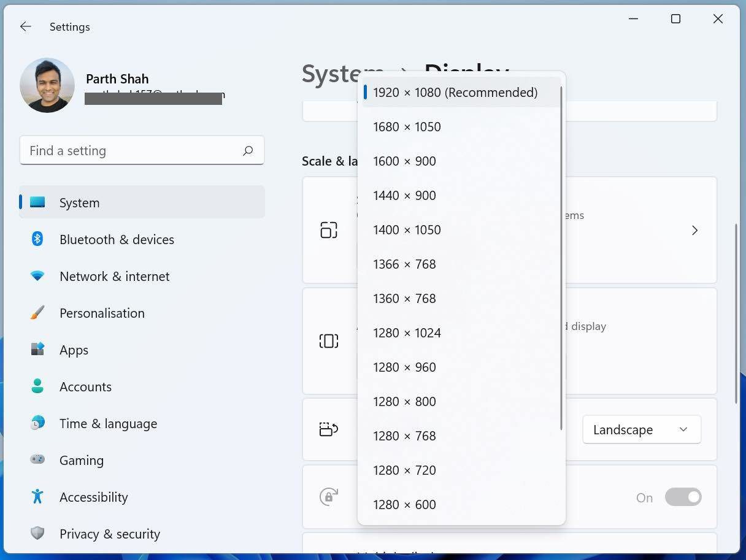The height and width of the screenshot is (560, 746).
Task: Open Privacy & security shield icon
Action: pyautogui.click(x=37, y=533)
